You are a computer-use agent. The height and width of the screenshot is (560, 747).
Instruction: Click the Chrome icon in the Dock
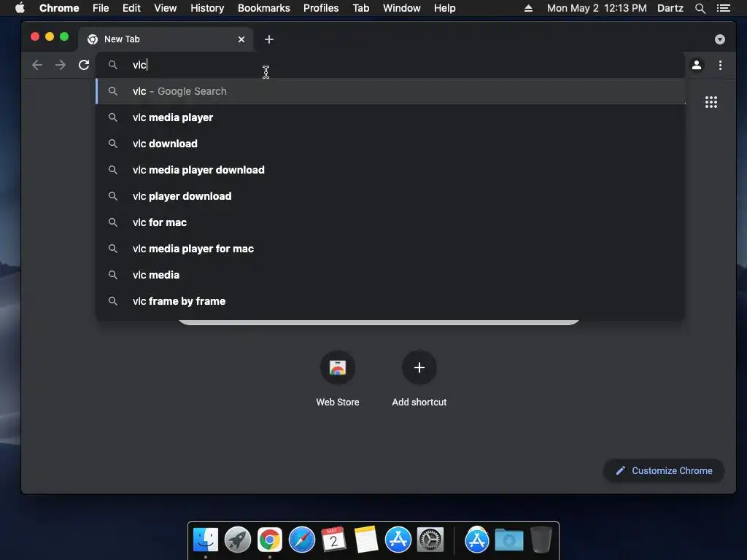point(270,540)
